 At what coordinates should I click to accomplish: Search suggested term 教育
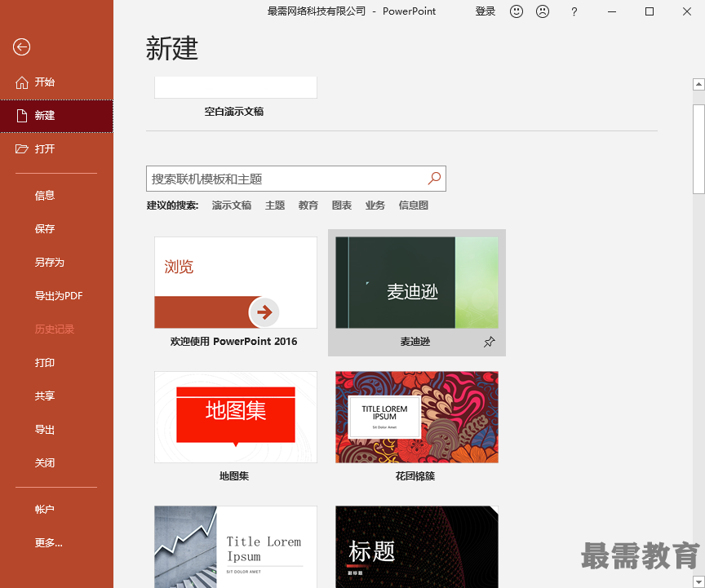click(308, 206)
